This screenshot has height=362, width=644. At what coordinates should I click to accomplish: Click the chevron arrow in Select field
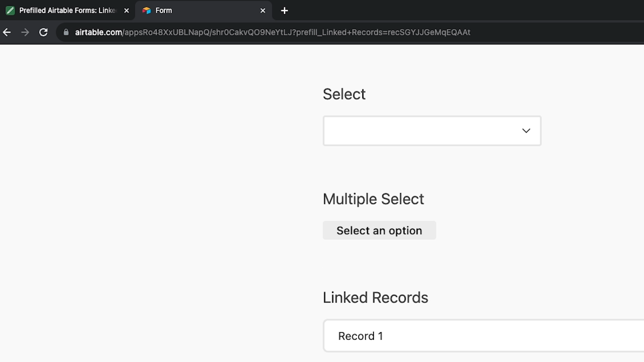[526, 131]
